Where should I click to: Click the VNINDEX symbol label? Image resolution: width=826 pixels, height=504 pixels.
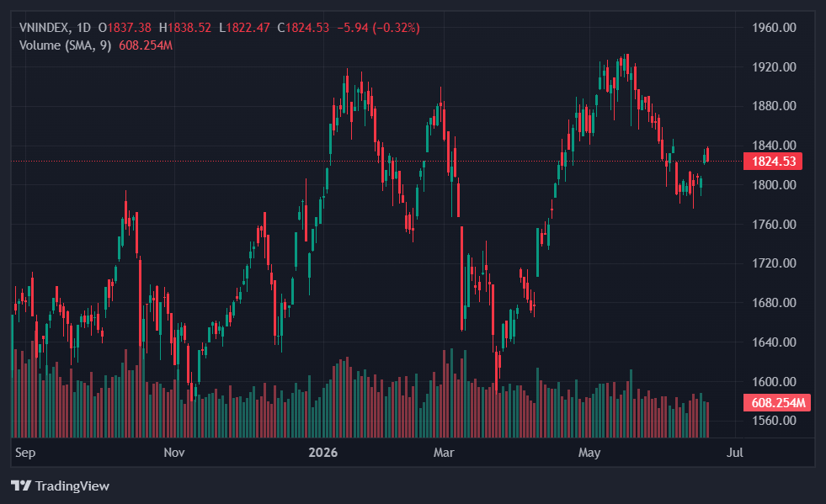coord(43,28)
